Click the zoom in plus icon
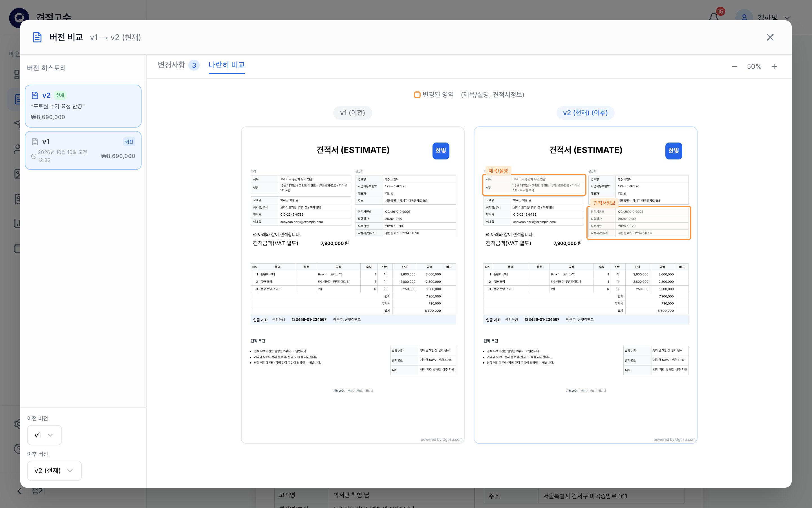 [774, 67]
